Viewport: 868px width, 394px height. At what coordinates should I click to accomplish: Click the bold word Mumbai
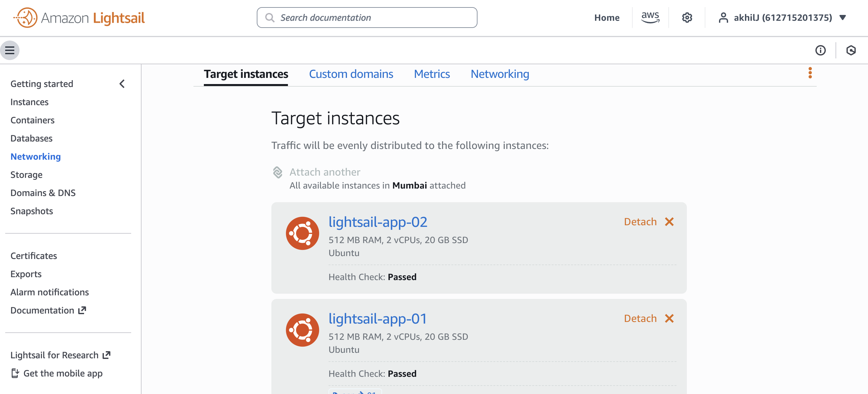click(x=409, y=186)
